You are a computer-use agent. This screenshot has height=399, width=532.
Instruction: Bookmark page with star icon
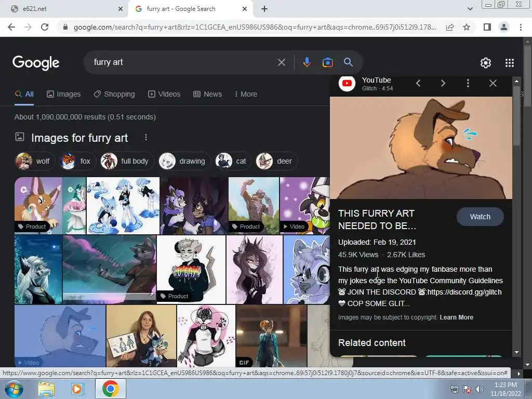pos(467,27)
